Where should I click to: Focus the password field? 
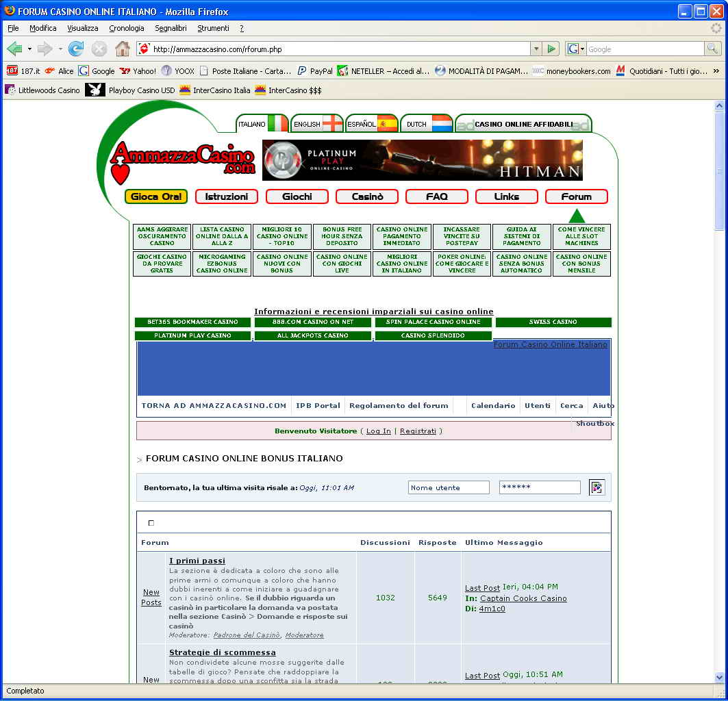pos(540,487)
